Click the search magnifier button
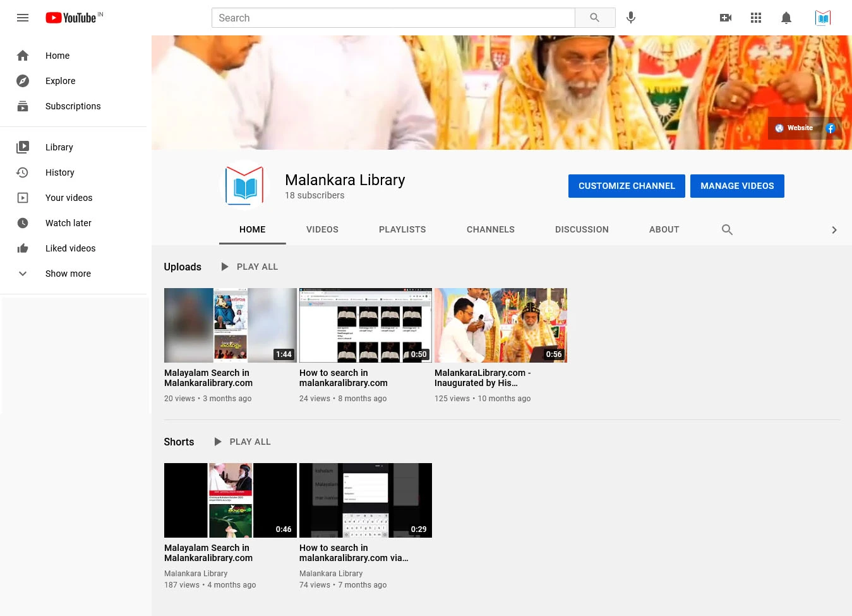This screenshot has height=616, width=852. pyautogui.click(x=595, y=18)
